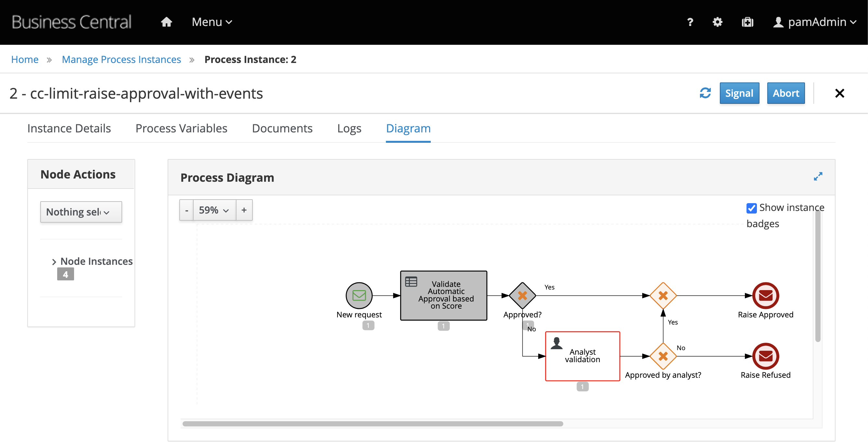Switch to Instance Details tab
Screen dimensions: 868x442
coord(70,128)
